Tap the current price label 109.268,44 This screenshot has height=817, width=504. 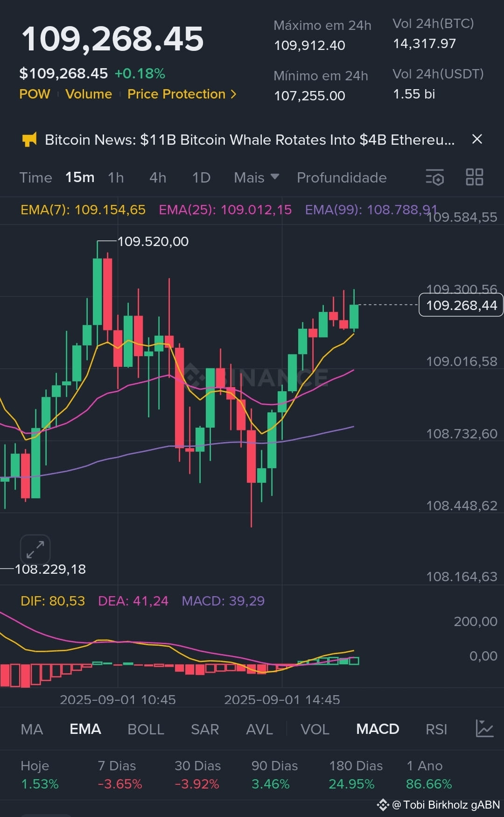[461, 305]
